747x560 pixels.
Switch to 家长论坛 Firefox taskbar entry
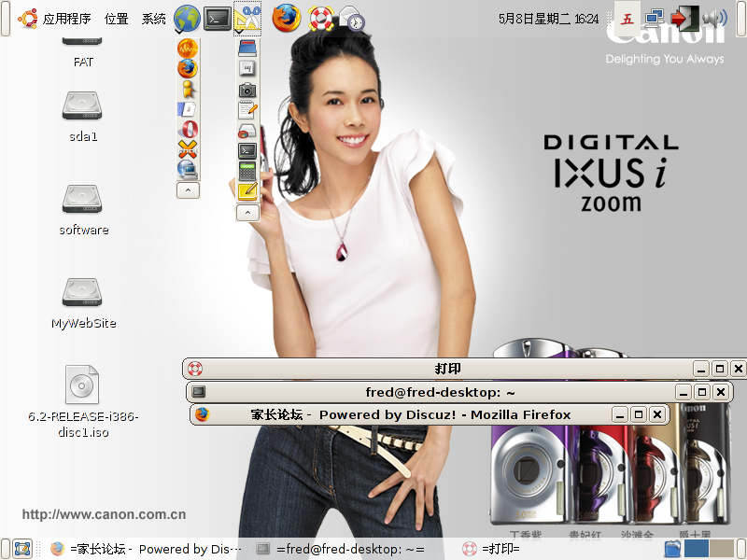(x=146, y=549)
